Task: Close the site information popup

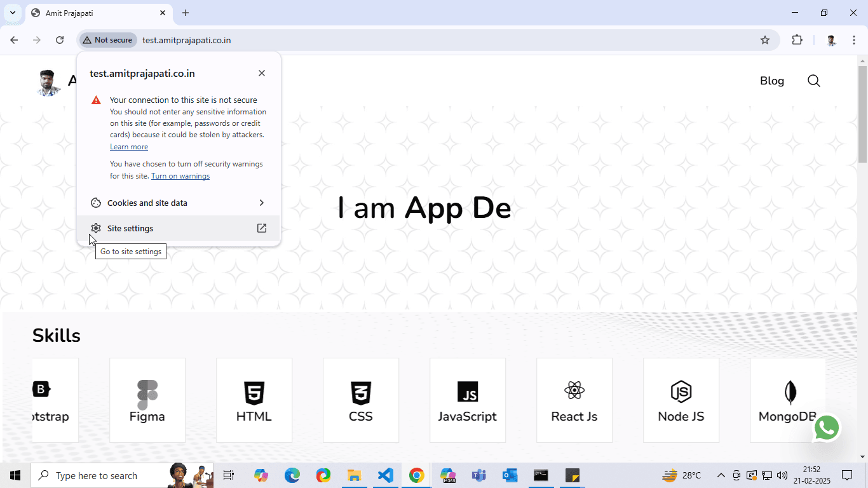Action: [x=262, y=73]
